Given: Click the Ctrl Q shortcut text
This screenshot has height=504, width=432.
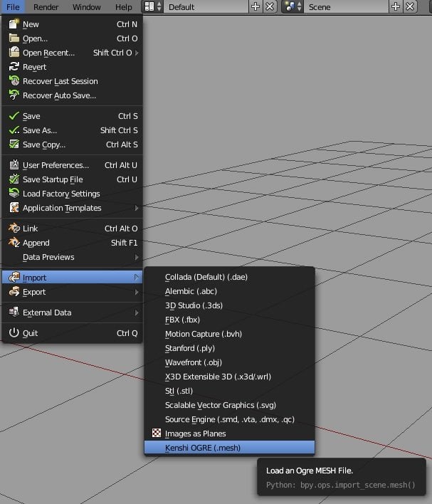Looking at the screenshot, I should tap(127, 333).
